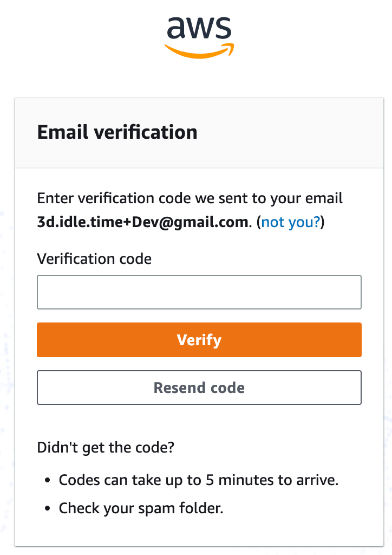Click bullet point before the Codes tip

click(x=48, y=481)
